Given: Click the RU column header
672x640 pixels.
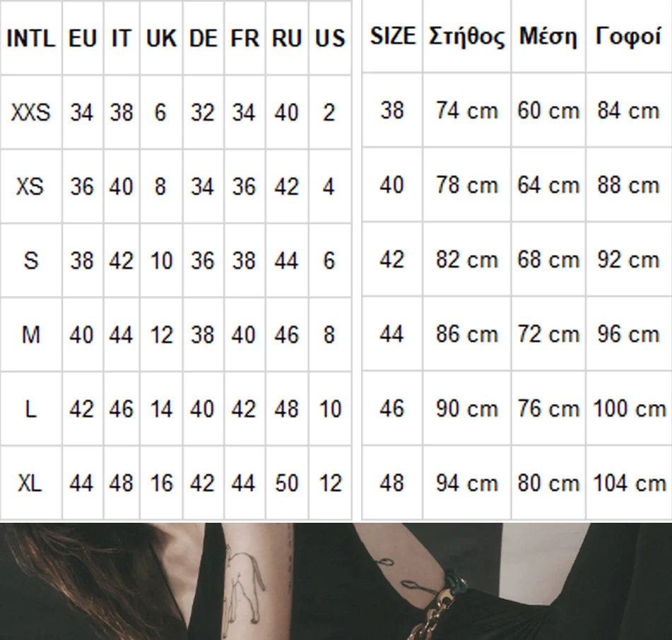Looking at the screenshot, I should 287,38.
